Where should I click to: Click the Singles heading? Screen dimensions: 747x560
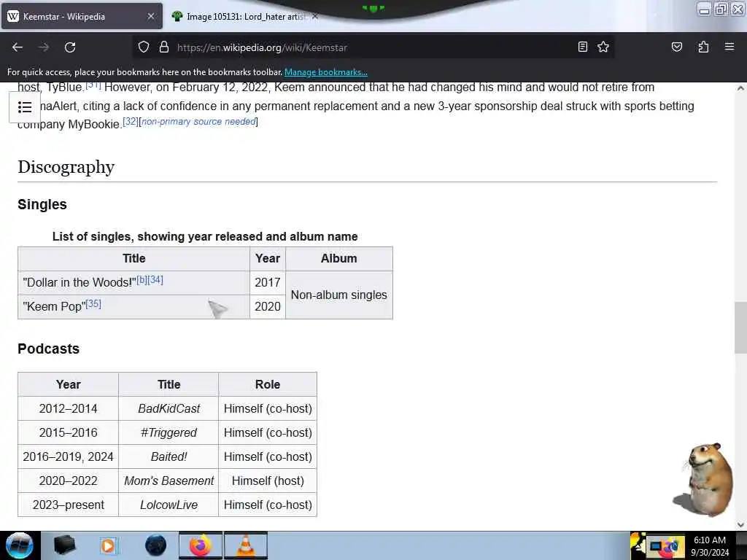pos(42,204)
